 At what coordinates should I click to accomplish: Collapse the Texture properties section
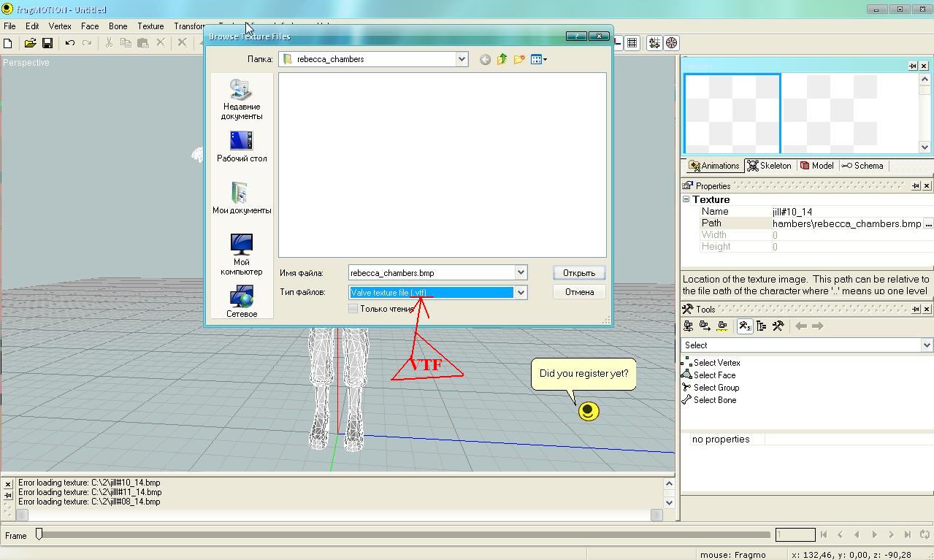(686, 199)
